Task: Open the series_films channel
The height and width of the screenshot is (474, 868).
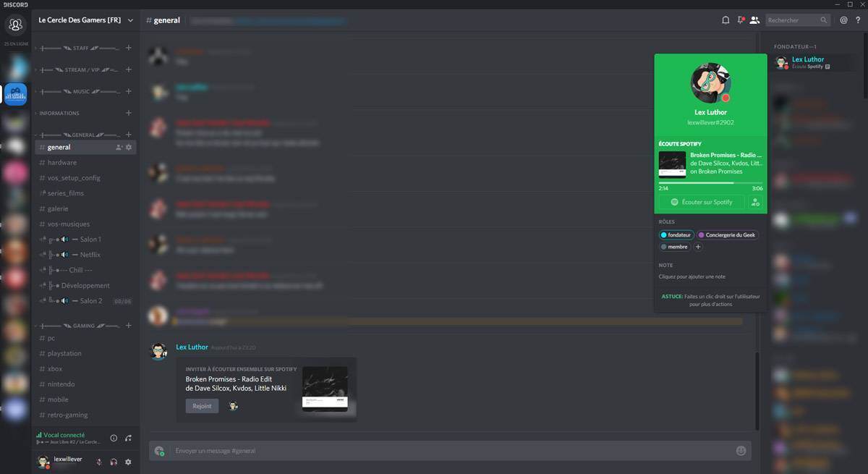Action: coord(85,193)
